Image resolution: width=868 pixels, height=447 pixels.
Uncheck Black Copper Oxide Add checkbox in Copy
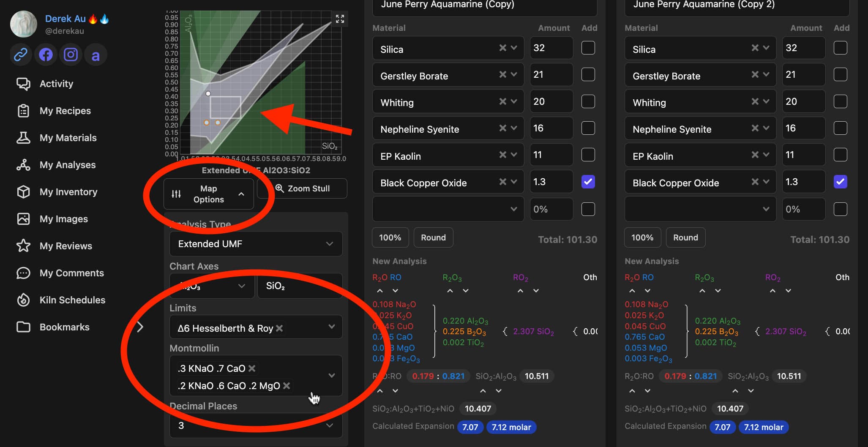(588, 182)
